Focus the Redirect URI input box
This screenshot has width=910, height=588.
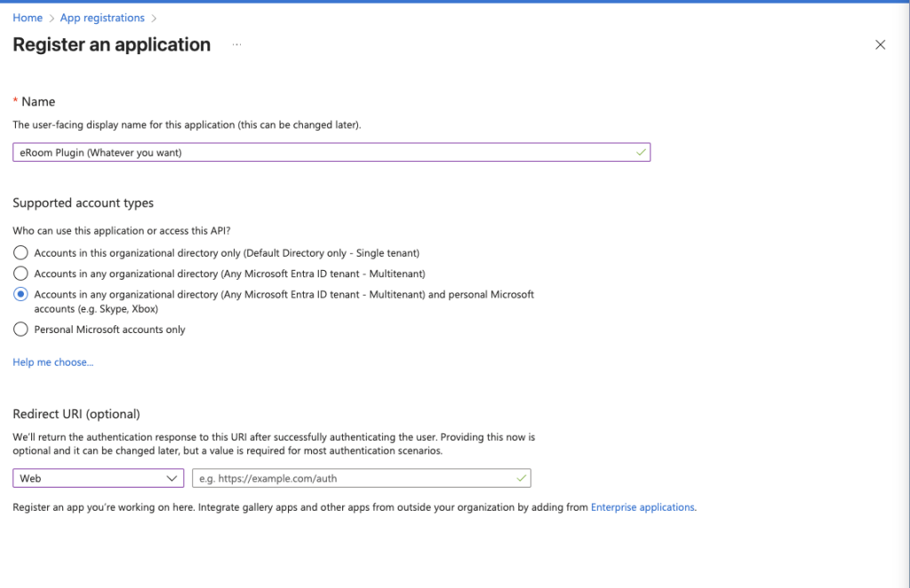pyautogui.click(x=351, y=478)
